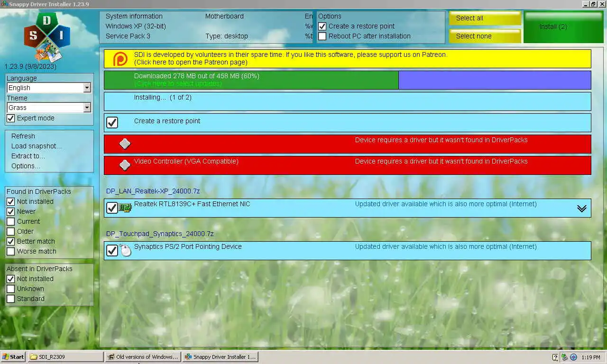Choose Extract to... menu entry
Screen dimensions: 607x364
click(x=28, y=156)
